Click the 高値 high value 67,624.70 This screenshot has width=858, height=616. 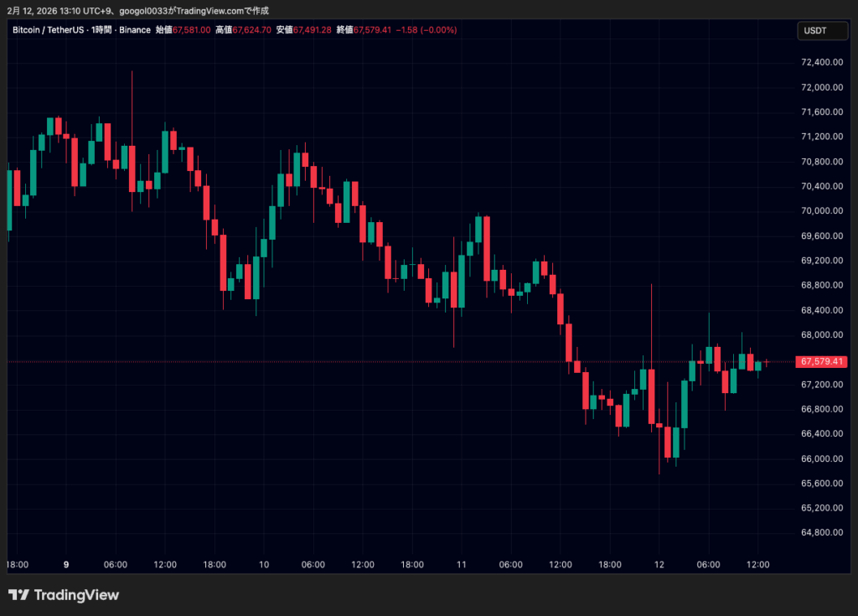pos(251,30)
